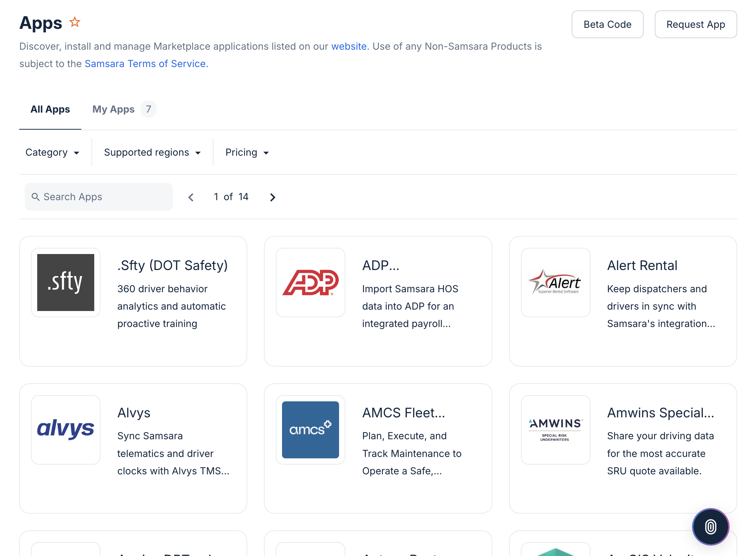Open the website link in the description
The image size is (756, 556).
[349, 46]
